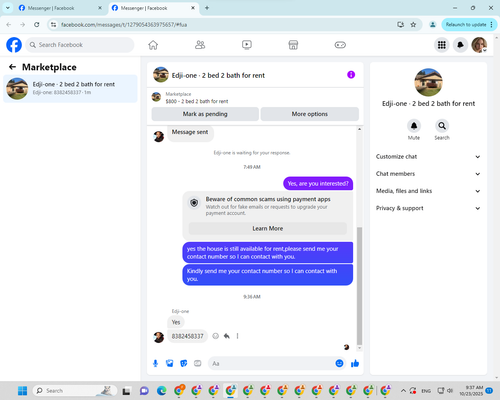The height and width of the screenshot is (400, 500).
Task: Open the Facebook logo home link
Action: coord(14,45)
